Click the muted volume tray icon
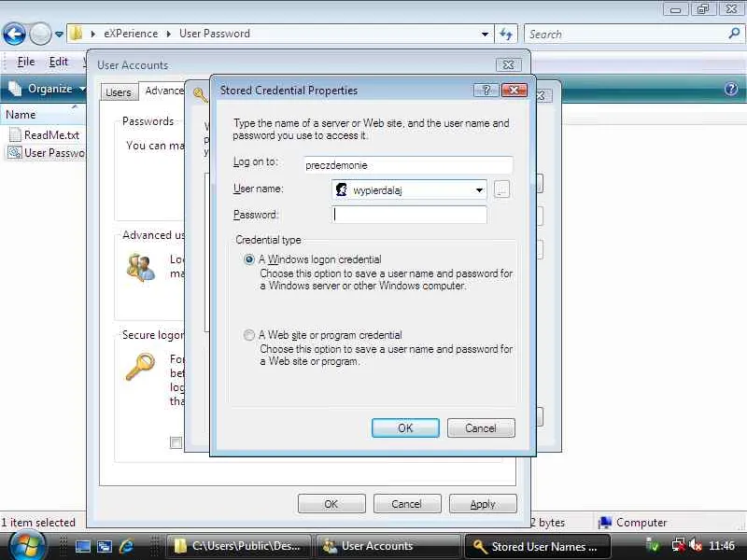Screen dimensions: 747x560 point(695,545)
